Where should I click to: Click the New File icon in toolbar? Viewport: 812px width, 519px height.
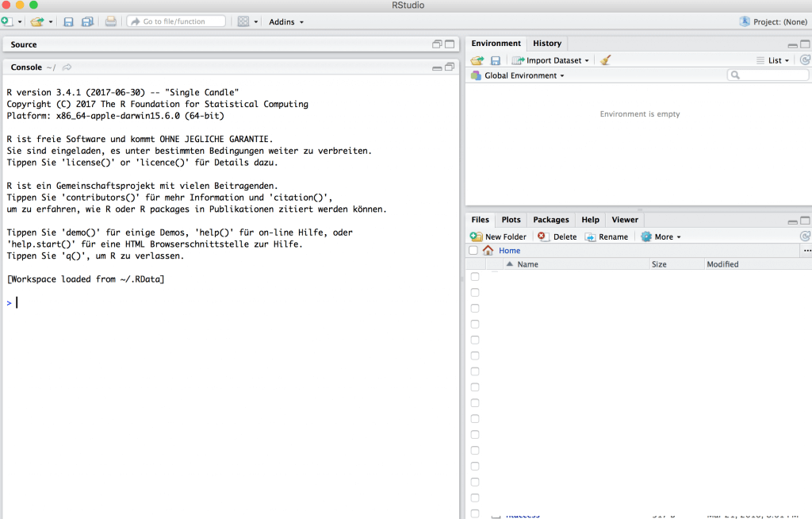coord(6,21)
